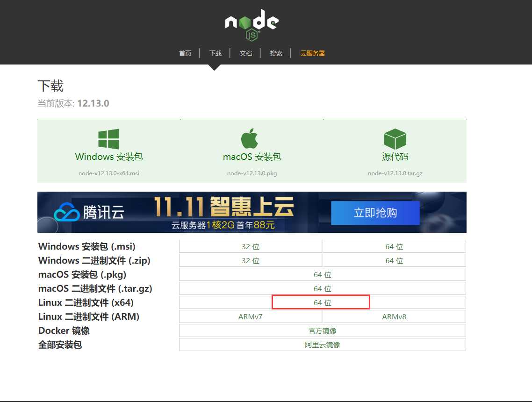Select the 下载 tab in the navigation
Screen dimensions: 532x402
click(x=216, y=53)
